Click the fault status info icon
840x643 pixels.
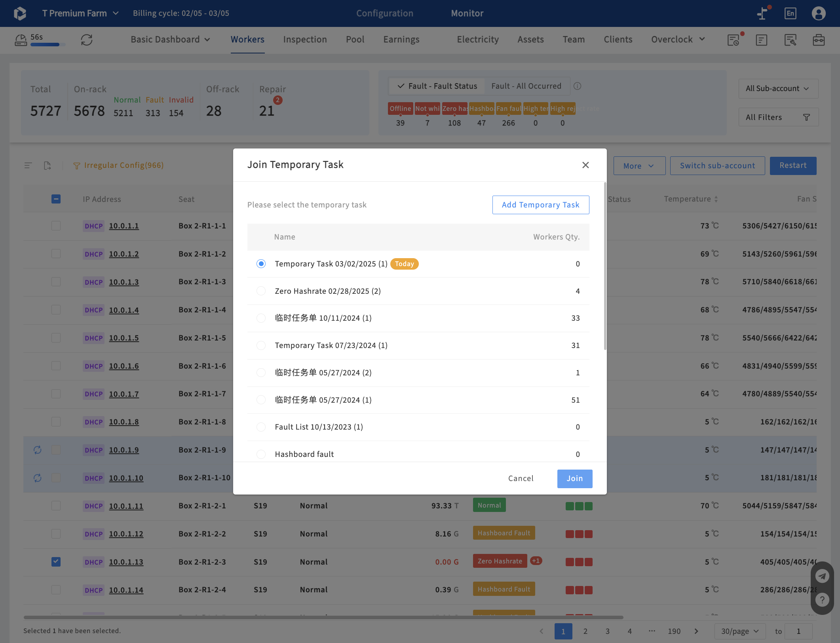[578, 86]
